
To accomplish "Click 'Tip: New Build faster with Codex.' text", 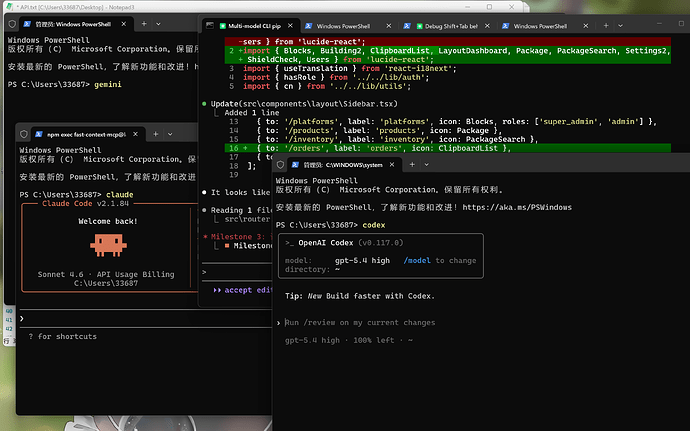I will point(360,296).
